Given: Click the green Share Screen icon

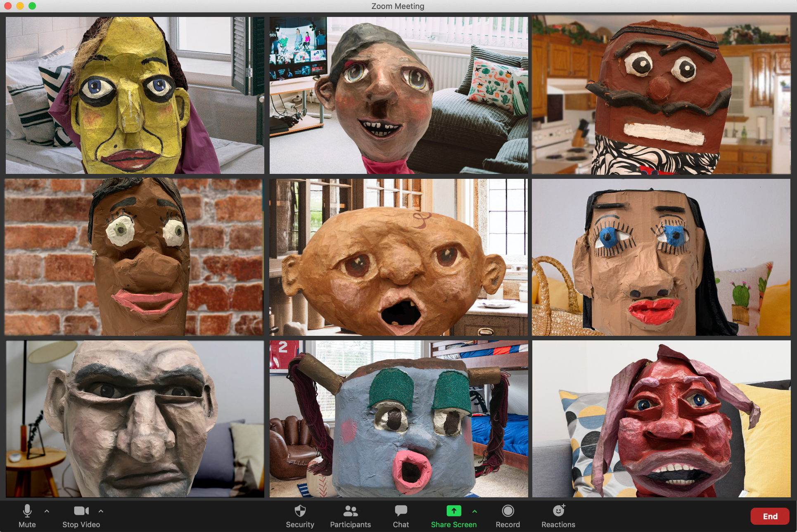Looking at the screenshot, I should point(453,511).
